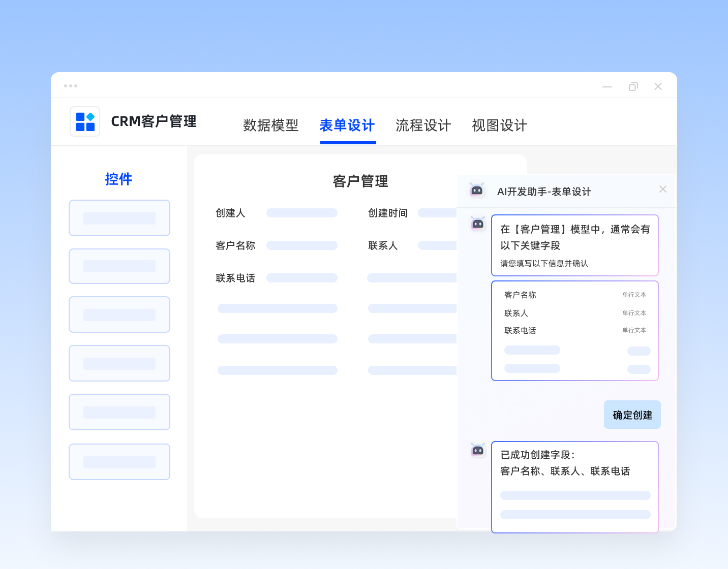
Task: Click the AI assistant robot icon in header
Action: tap(477, 191)
